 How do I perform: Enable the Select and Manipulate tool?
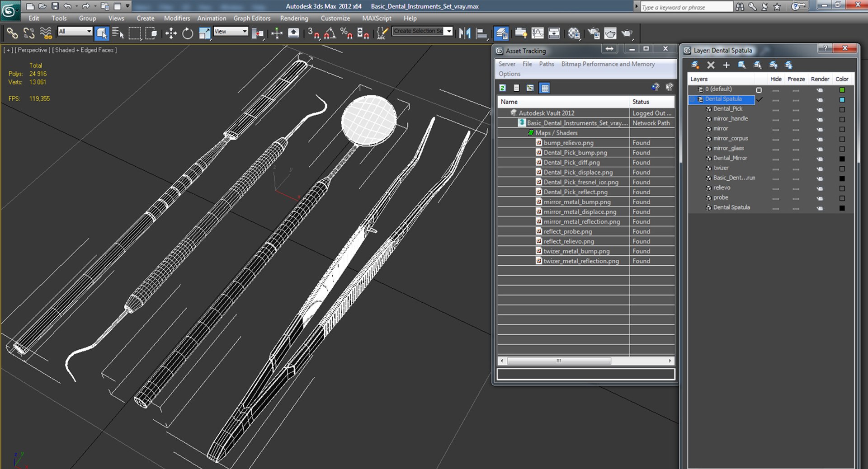(277, 33)
